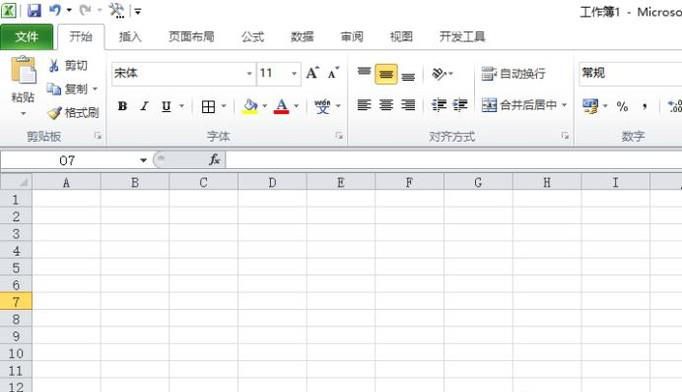The height and width of the screenshot is (392, 682).
Task: Align text to bottom of cell
Action: point(408,76)
